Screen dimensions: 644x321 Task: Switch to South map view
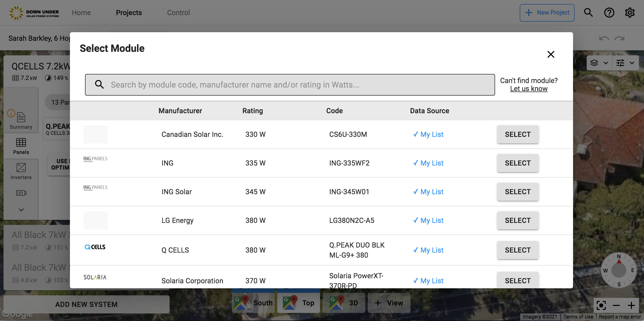point(253,303)
